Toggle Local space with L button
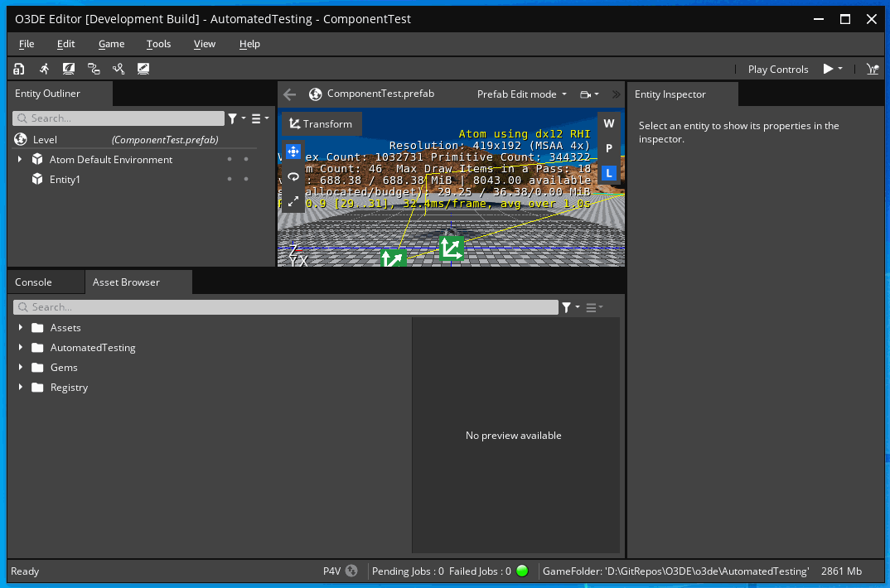This screenshot has width=890, height=588. tap(609, 174)
